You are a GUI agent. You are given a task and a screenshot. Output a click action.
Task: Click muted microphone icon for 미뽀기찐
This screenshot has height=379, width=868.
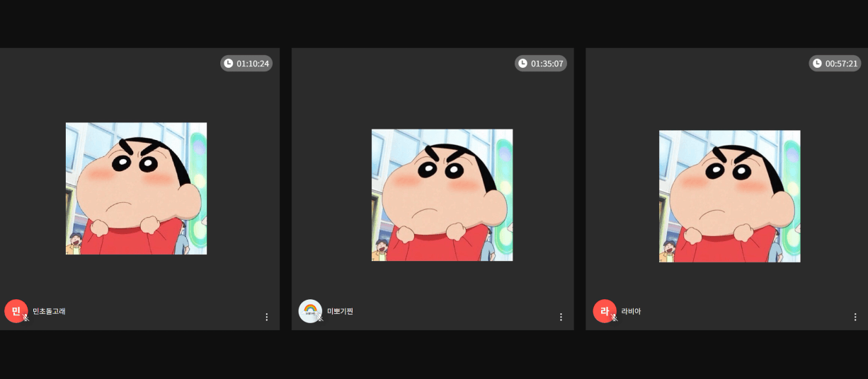(321, 318)
